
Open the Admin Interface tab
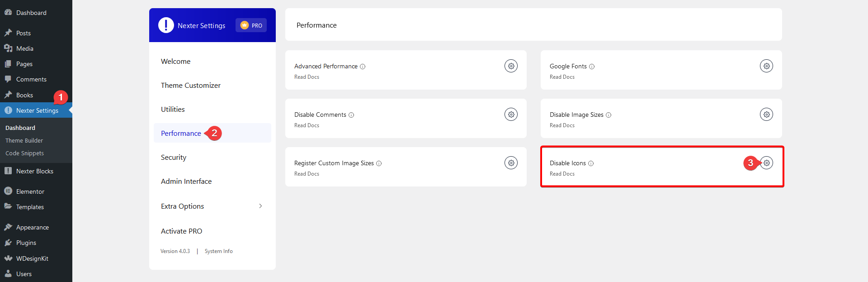(x=186, y=181)
